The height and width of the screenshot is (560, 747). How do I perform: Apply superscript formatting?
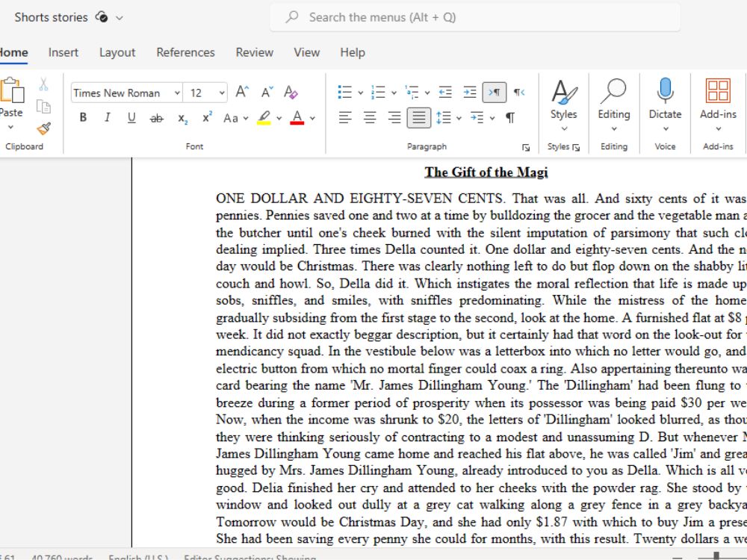tap(207, 118)
